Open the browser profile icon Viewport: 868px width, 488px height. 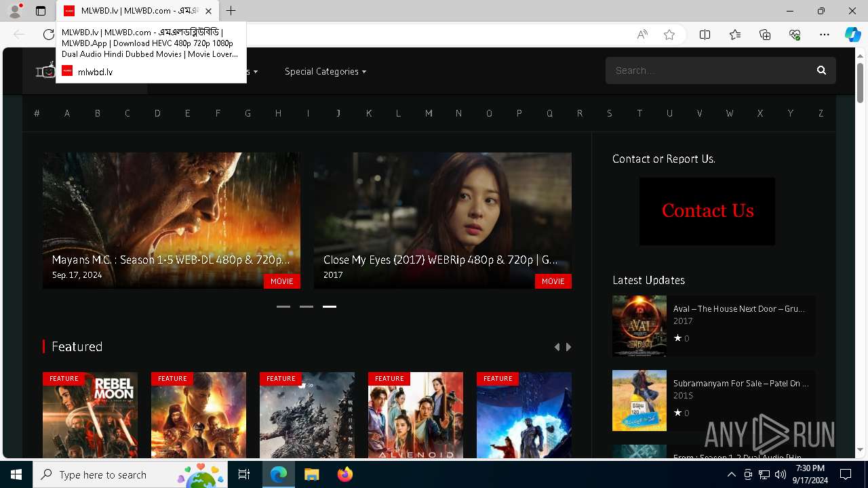tap(15, 11)
